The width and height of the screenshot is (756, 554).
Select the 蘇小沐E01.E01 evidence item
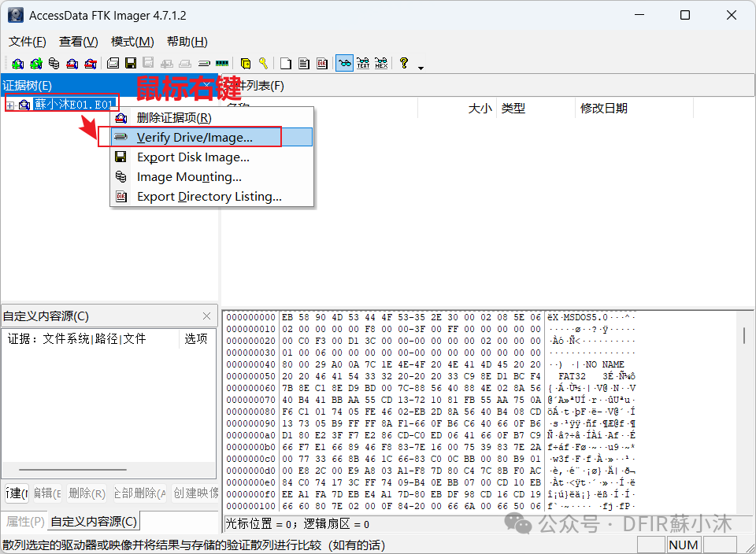pyautogui.click(x=74, y=105)
